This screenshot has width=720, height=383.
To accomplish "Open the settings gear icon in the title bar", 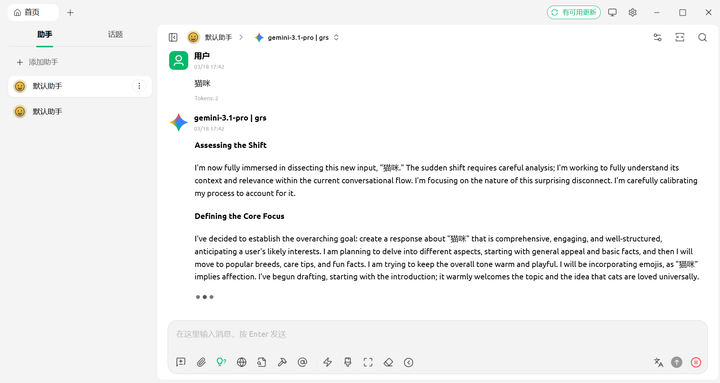I will [x=632, y=12].
